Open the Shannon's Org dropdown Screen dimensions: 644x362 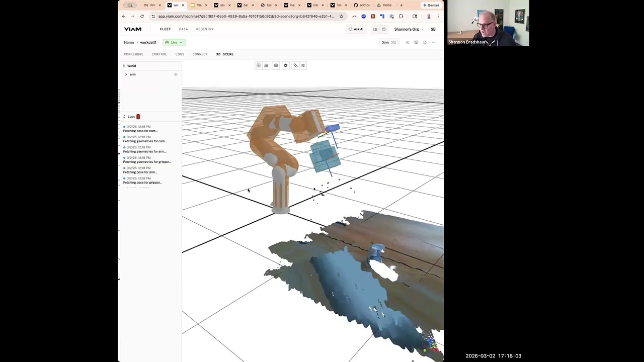click(409, 29)
